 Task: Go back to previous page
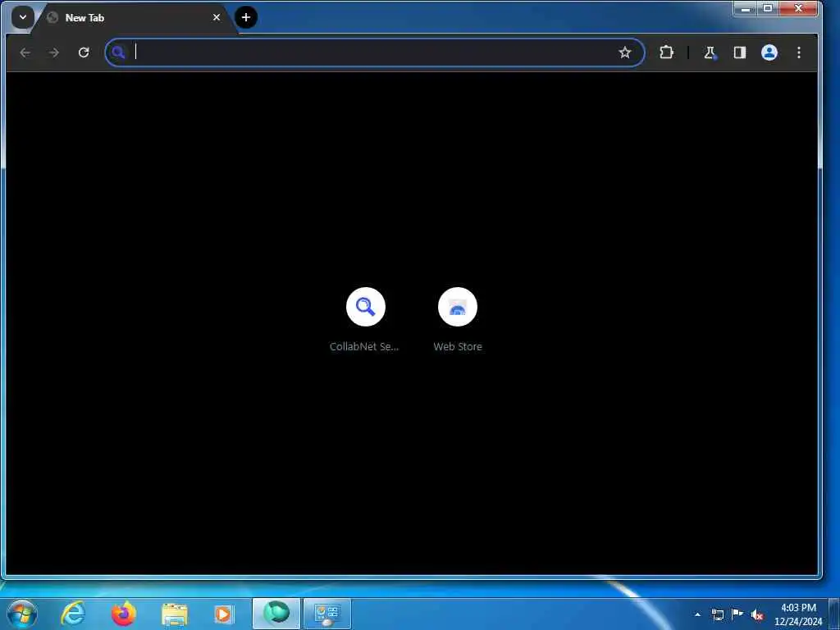click(x=25, y=52)
